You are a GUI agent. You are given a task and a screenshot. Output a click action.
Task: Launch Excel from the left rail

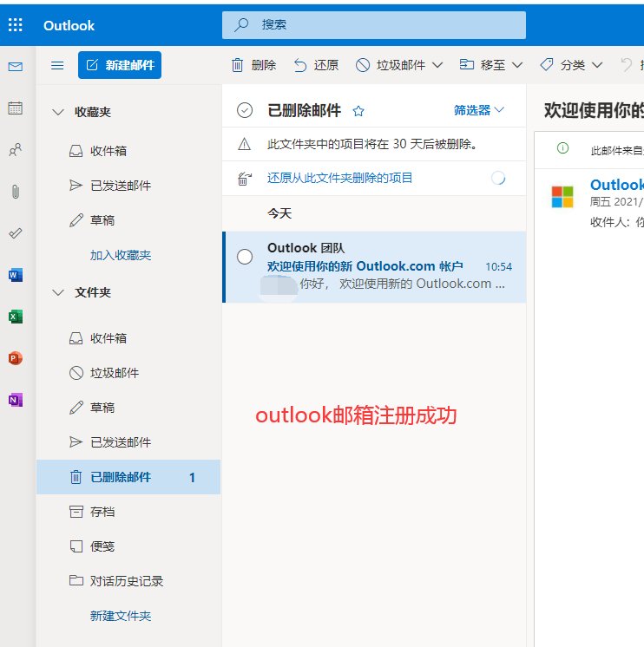point(16,317)
